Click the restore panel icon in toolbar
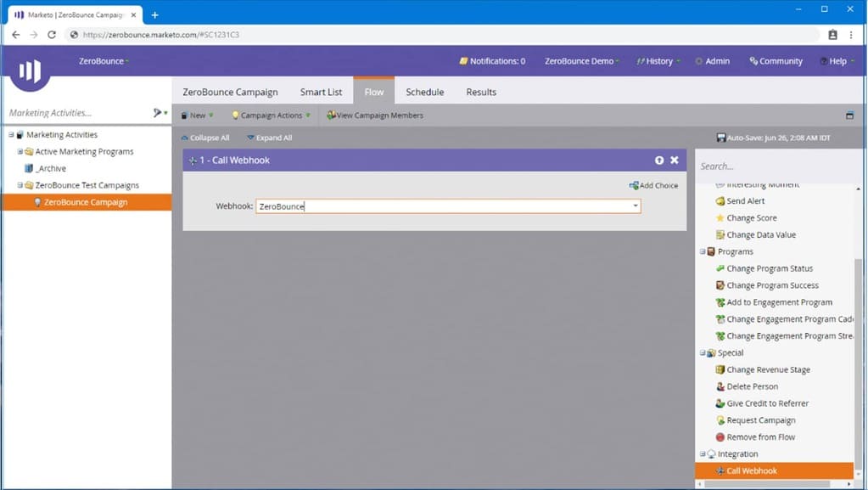 849,115
